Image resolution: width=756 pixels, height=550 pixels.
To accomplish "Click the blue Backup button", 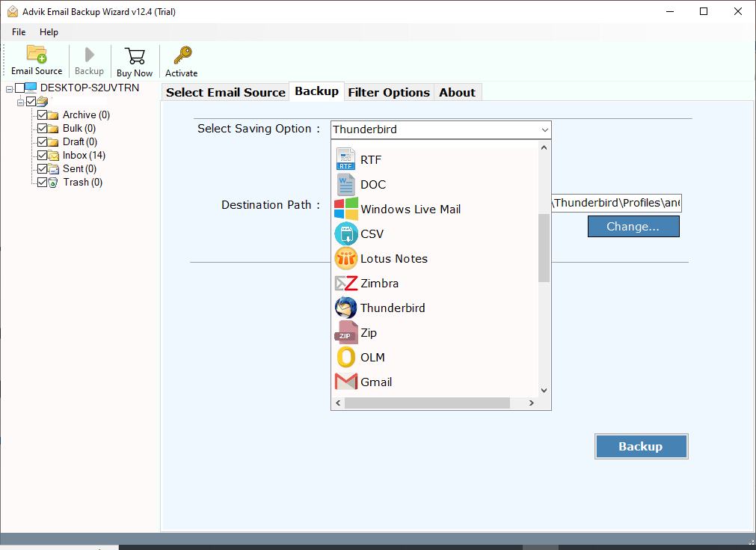I will pos(641,446).
